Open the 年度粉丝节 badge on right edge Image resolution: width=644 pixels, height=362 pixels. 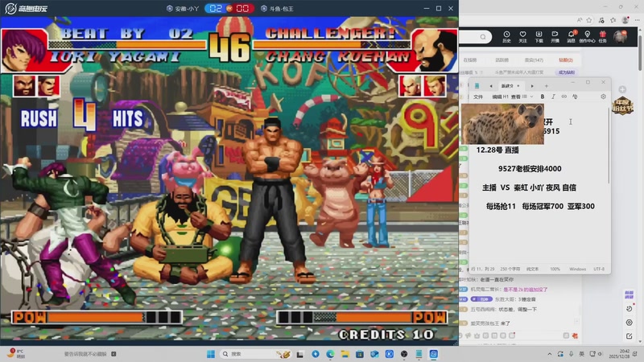(622, 106)
